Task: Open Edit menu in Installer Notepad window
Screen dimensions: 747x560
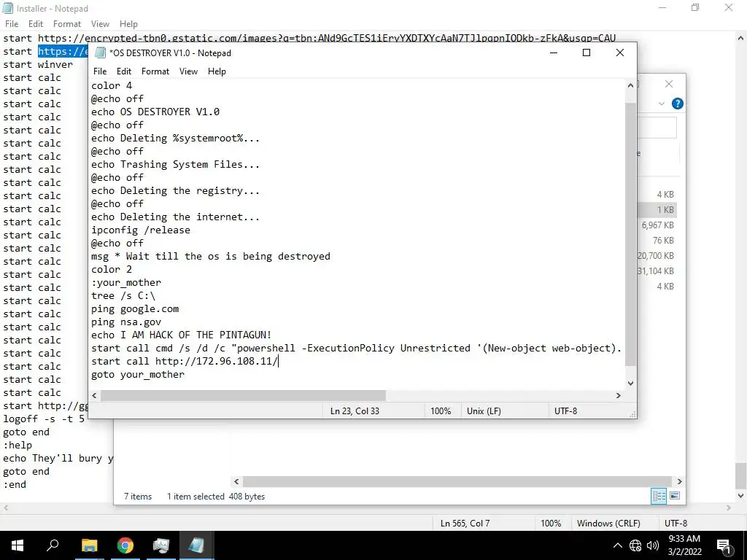Action: pyautogui.click(x=36, y=24)
